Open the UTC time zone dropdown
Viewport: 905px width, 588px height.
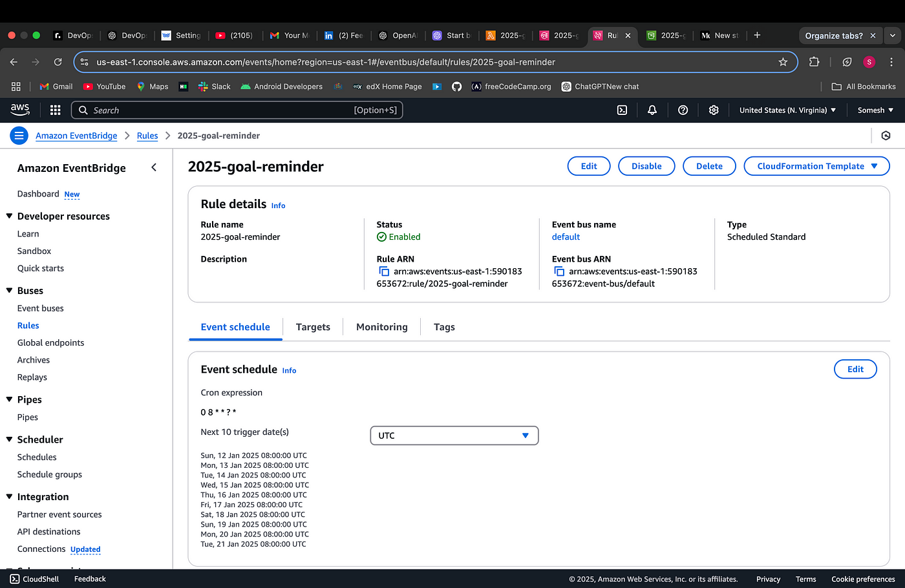click(x=454, y=436)
